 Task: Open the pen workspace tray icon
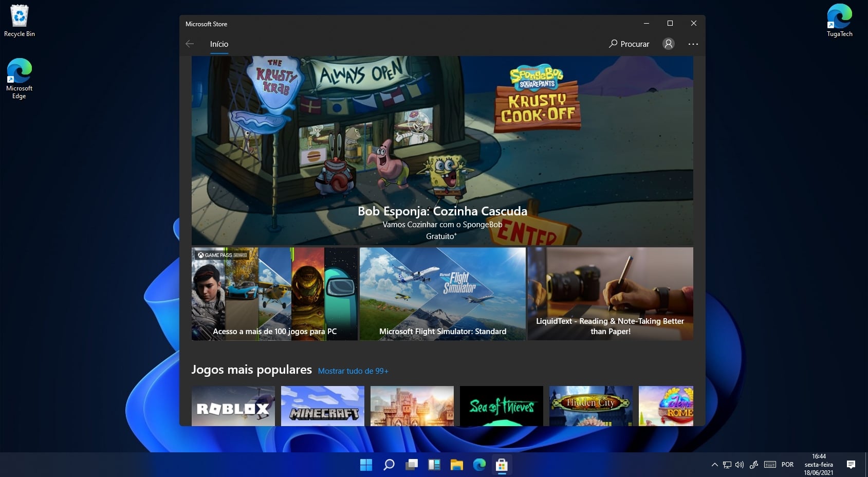pyautogui.click(x=754, y=465)
